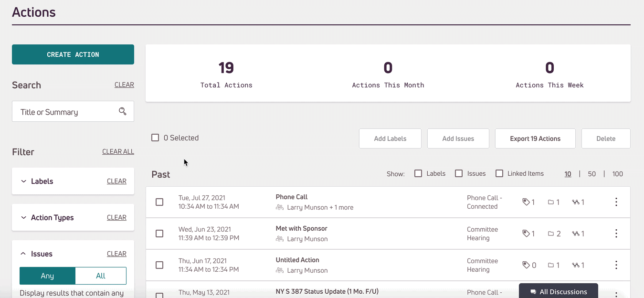Screen dimensions: 644x298
Task: Click Larry Munson + 1 more attendees text
Action: [320, 207]
